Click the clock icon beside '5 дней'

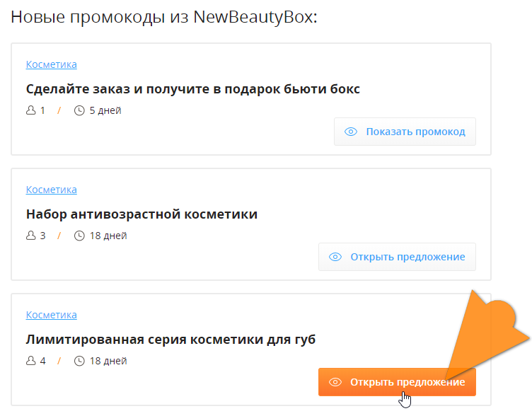pos(79,110)
